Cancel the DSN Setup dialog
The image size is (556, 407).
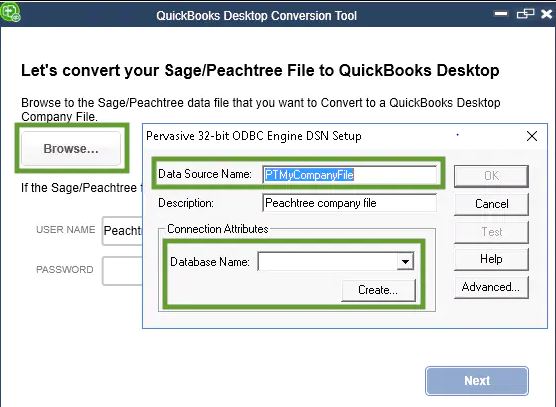491,204
